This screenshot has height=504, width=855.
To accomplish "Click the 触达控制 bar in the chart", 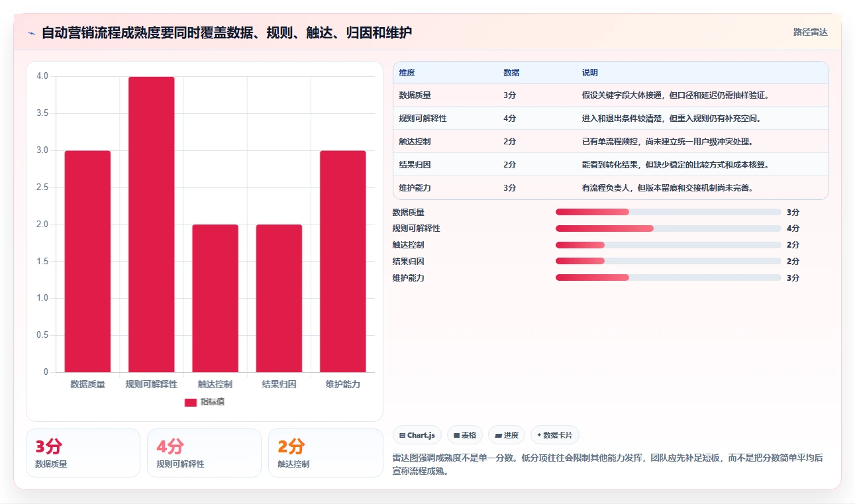I will click(215, 299).
